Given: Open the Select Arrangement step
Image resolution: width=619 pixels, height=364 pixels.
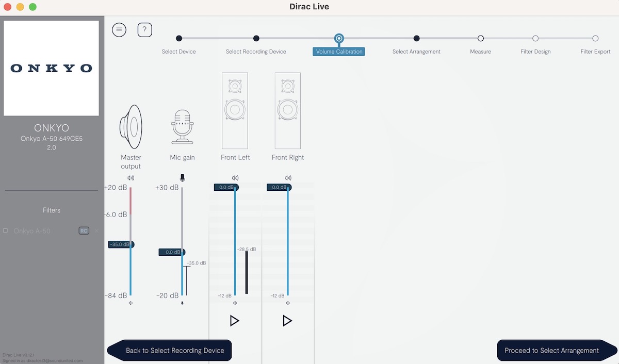Looking at the screenshot, I should [x=416, y=39].
